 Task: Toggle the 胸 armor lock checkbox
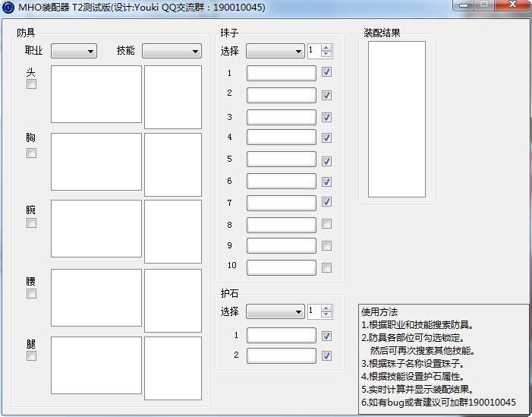click(31, 153)
